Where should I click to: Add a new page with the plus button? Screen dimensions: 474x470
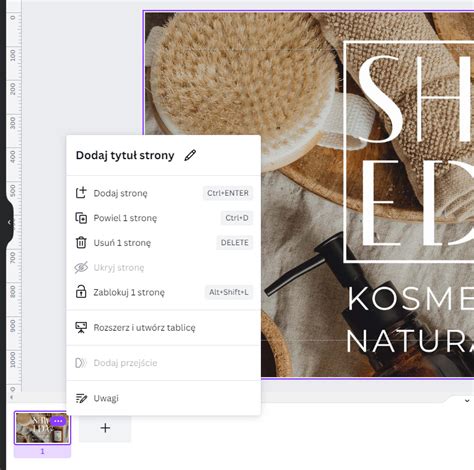coord(105,428)
